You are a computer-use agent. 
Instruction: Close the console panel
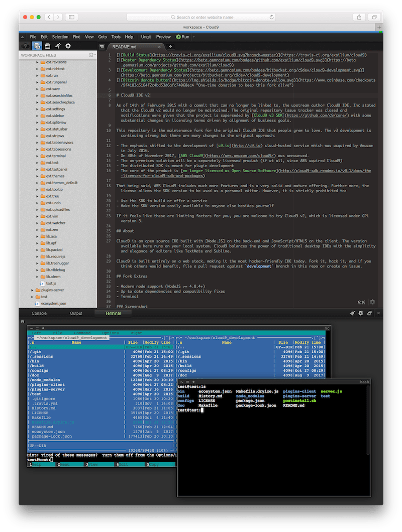click(x=378, y=313)
